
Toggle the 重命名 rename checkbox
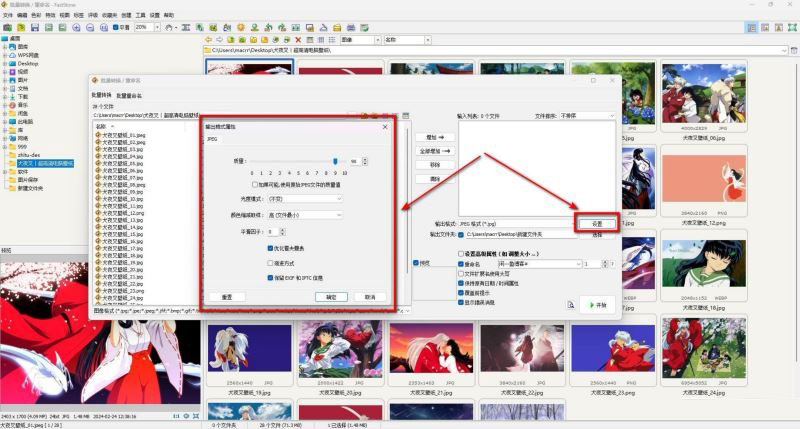[x=461, y=264]
